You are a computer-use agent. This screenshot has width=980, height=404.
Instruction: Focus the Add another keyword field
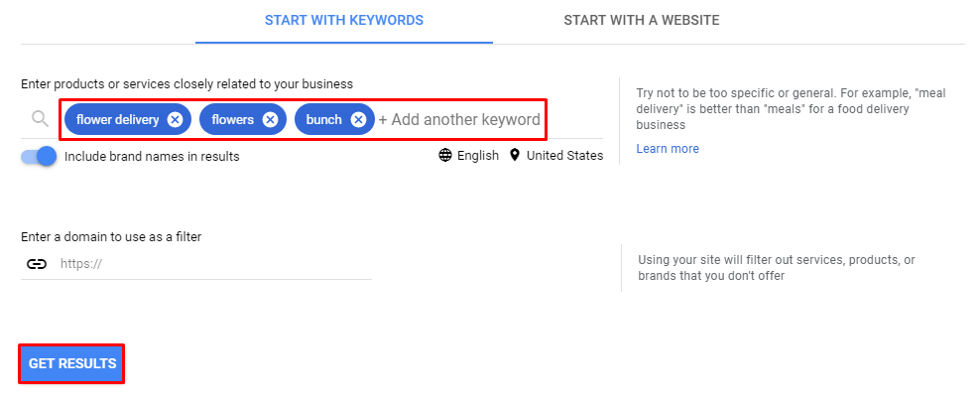459,119
